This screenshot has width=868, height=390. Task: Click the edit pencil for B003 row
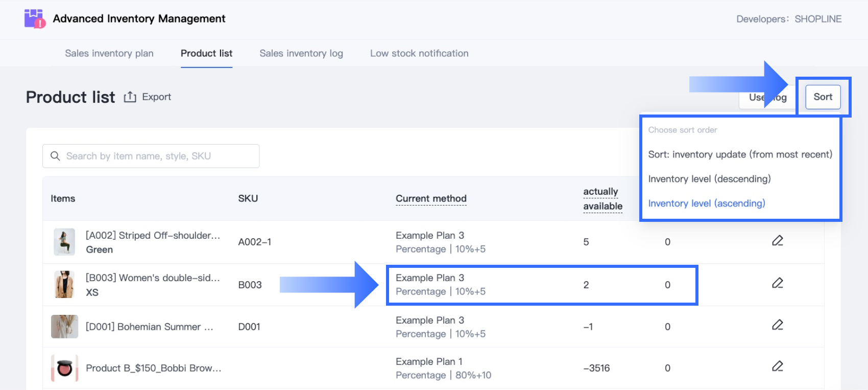777,283
